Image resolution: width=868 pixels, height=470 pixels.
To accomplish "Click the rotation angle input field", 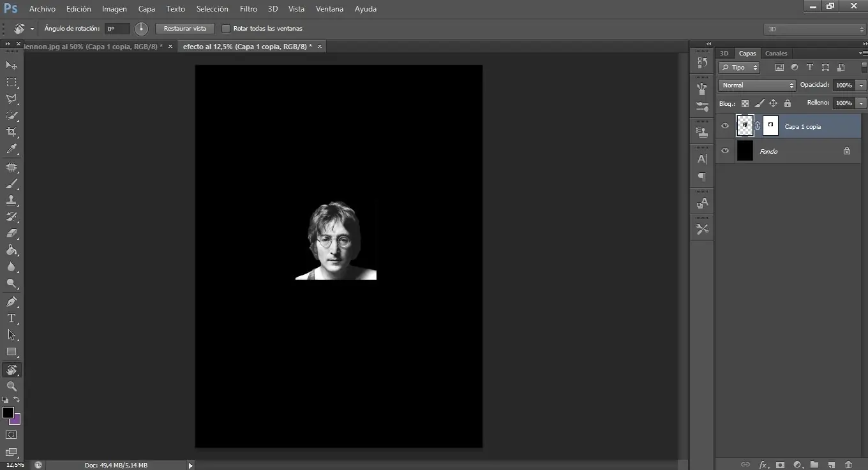I will (x=117, y=29).
